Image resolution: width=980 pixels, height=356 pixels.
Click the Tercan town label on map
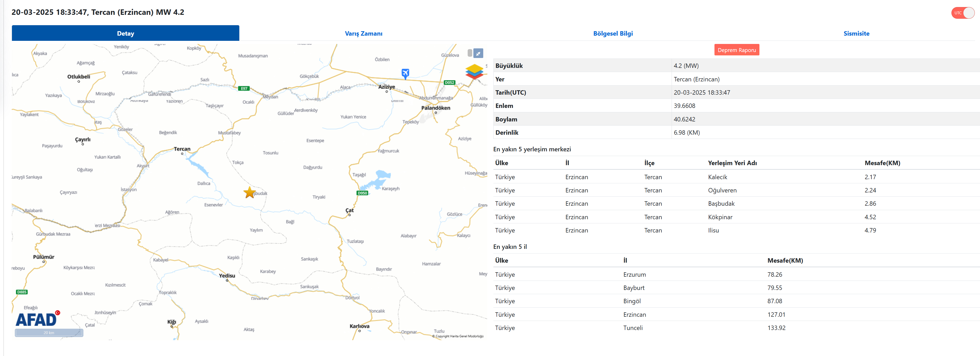click(182, 149)
